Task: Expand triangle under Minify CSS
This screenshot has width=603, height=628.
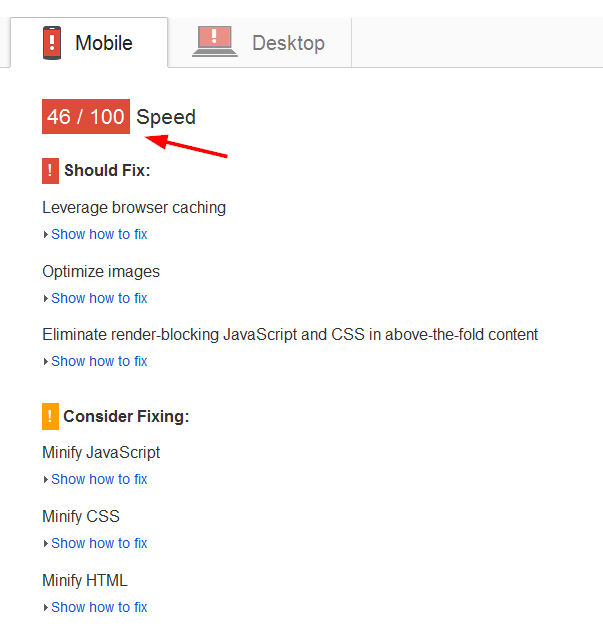Action: [46, 544]
